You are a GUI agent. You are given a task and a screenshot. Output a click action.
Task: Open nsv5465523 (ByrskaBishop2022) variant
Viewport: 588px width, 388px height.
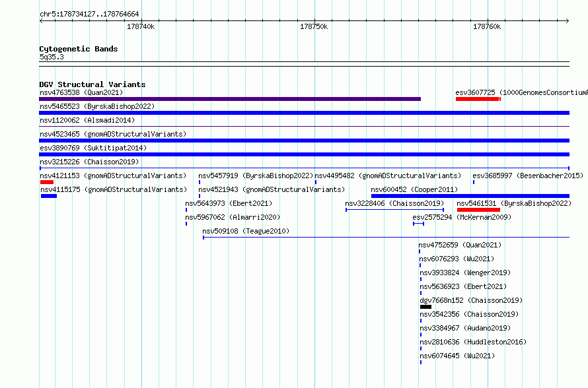pyautogui.click(x=97, y=106)
